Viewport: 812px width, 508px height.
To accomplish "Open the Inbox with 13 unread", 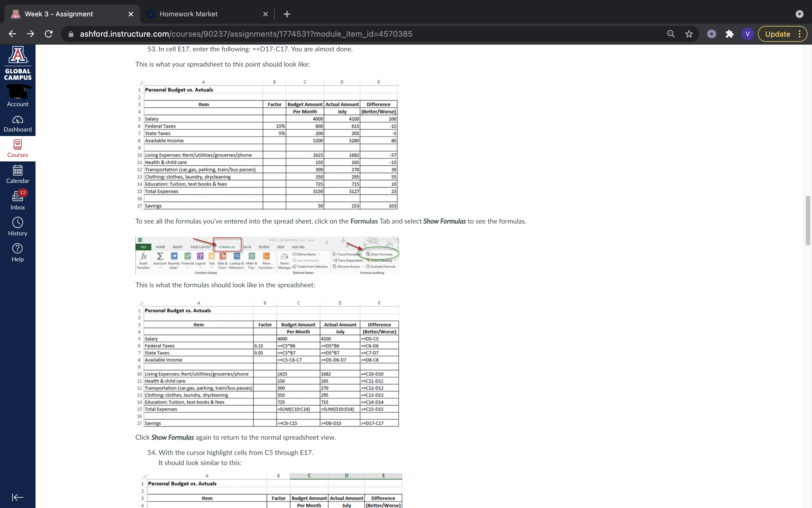I will 18,200.
